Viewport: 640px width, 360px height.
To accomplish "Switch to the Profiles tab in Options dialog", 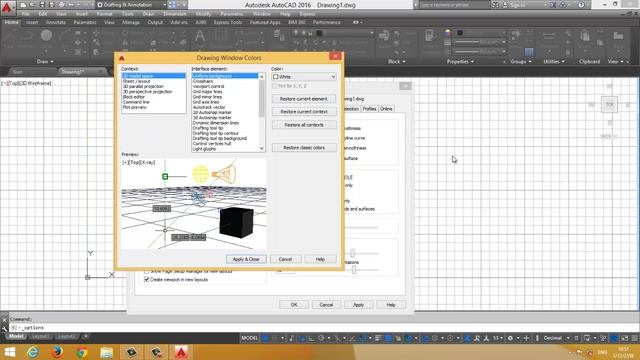I will click(x=369, y=109).
